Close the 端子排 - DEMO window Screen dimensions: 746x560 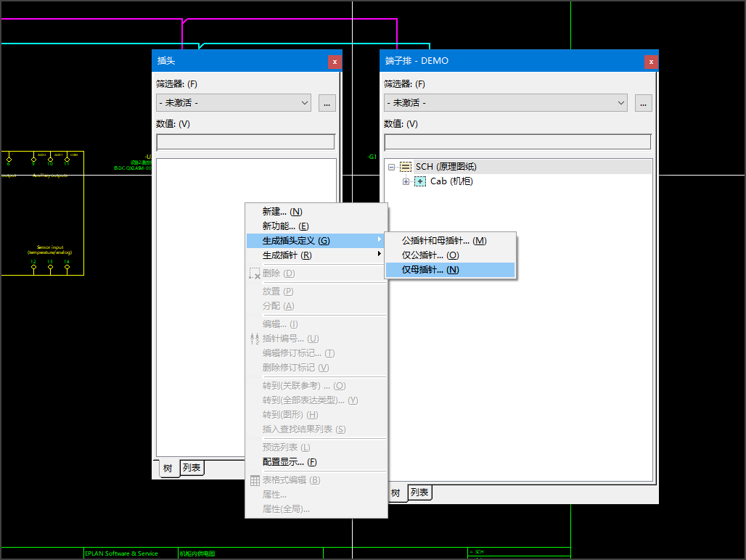coord(652,62)
